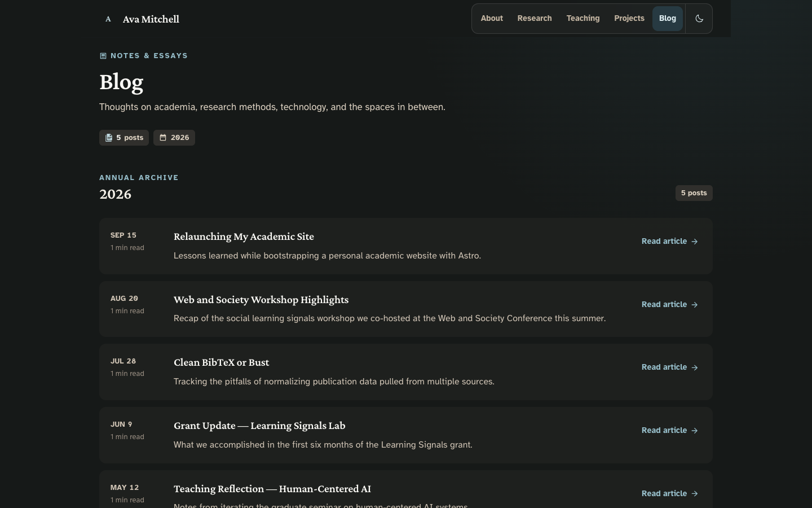Open Grant Update — Learning Signals Lab title
Image resolution: width=812 pixels, height=508 pixels.
click(x=259, y=426)
